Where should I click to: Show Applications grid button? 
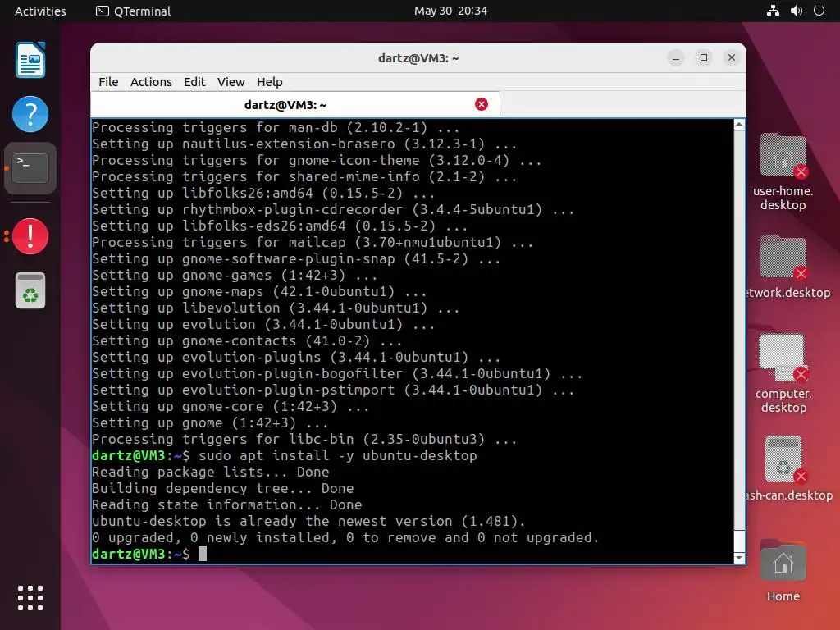30,598
